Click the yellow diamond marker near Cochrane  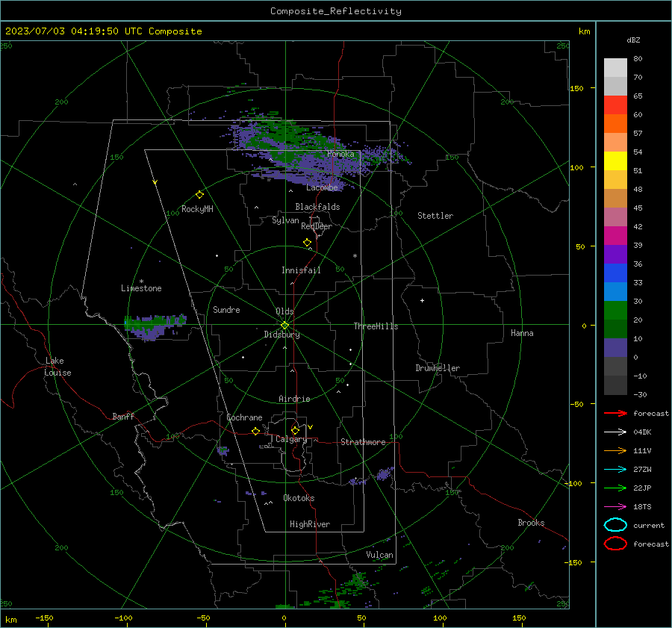(x=255, y=431)
